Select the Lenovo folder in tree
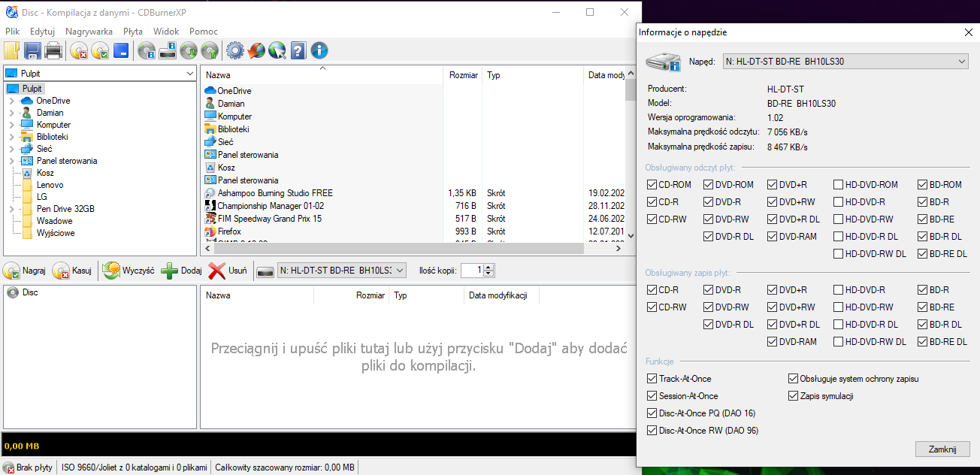The height and width of the screenshot is (475, 980). tap(50, 185)
